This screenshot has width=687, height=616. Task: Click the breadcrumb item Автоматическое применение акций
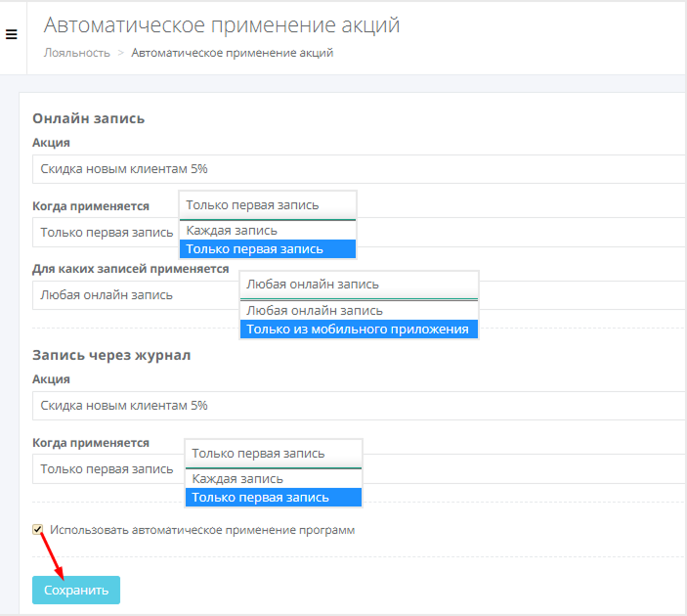point(232,53)
